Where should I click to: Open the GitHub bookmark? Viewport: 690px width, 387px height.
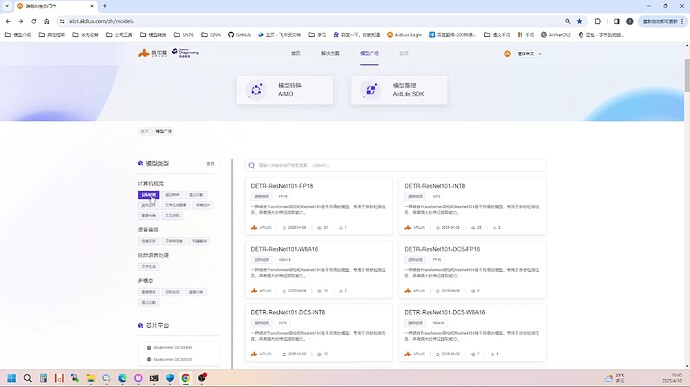coord(239,35)
